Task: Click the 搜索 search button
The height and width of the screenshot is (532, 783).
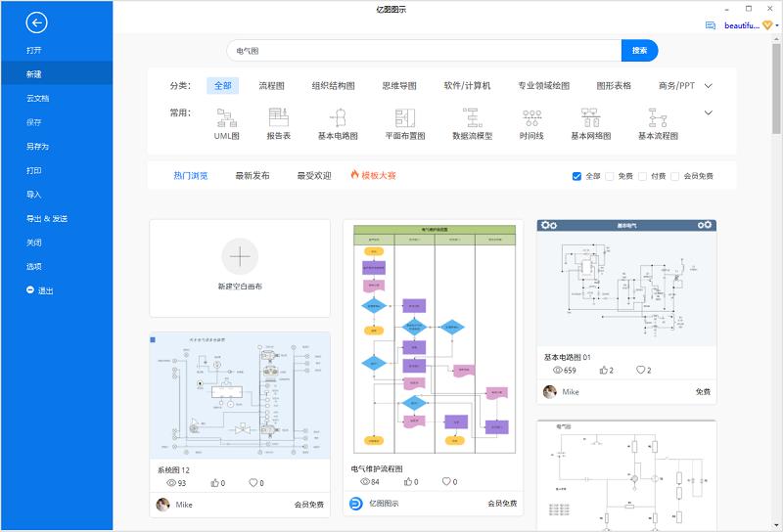Action: coord(640,51)
